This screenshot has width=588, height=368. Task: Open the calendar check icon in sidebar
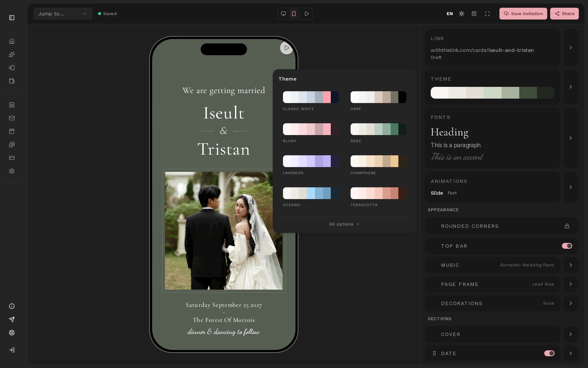(12, 131)
